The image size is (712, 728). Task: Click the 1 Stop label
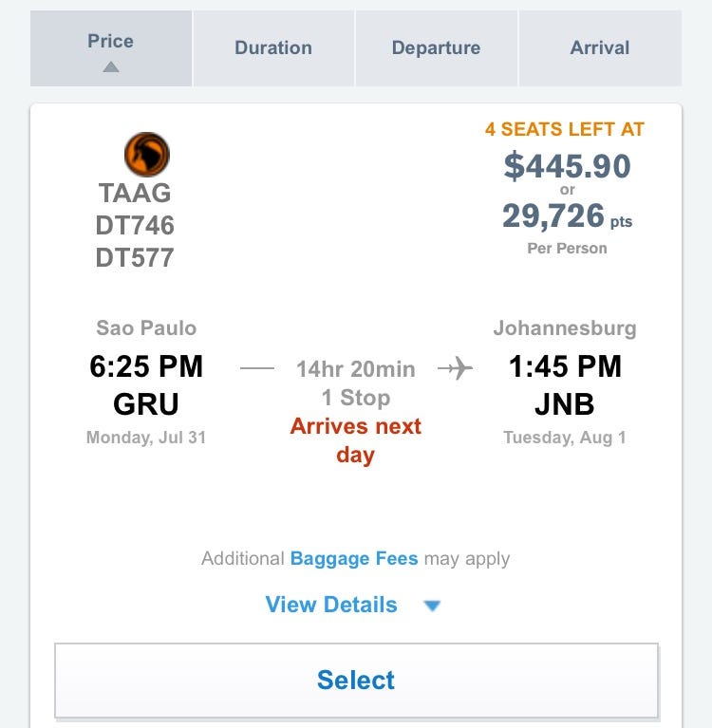click(356, 398)
